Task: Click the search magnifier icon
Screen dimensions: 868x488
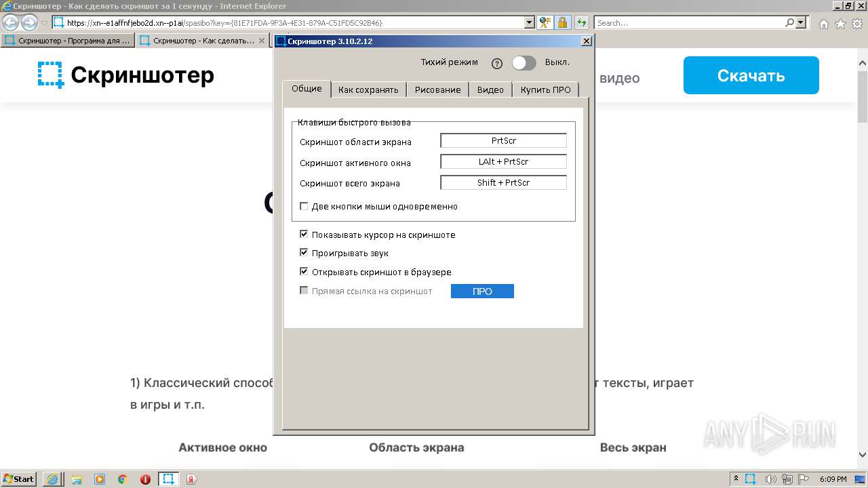Action: click(789, 22)
